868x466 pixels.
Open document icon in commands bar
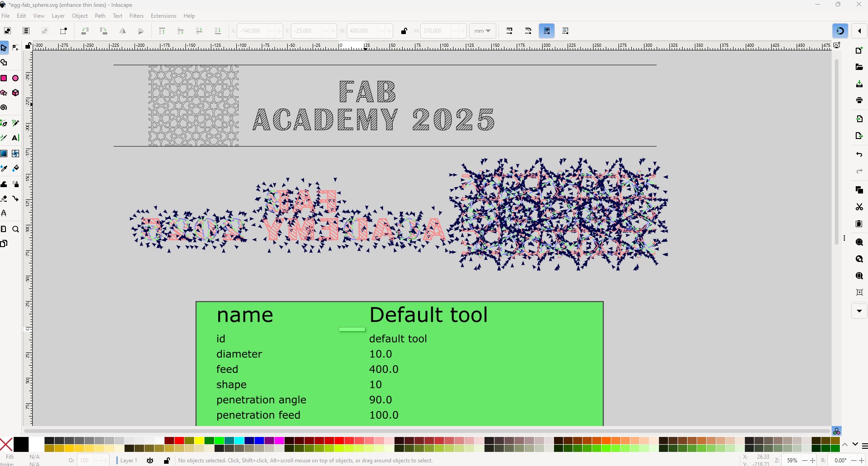pos(859,67)
